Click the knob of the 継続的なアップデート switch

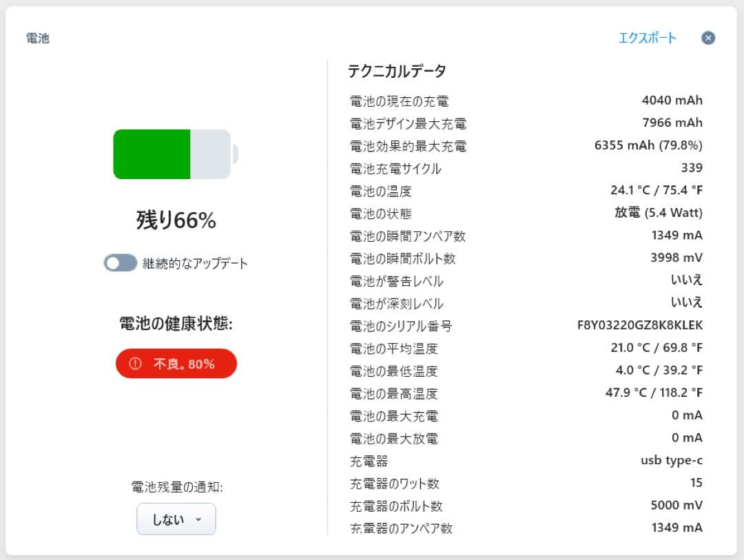click(x=112, y=262)
